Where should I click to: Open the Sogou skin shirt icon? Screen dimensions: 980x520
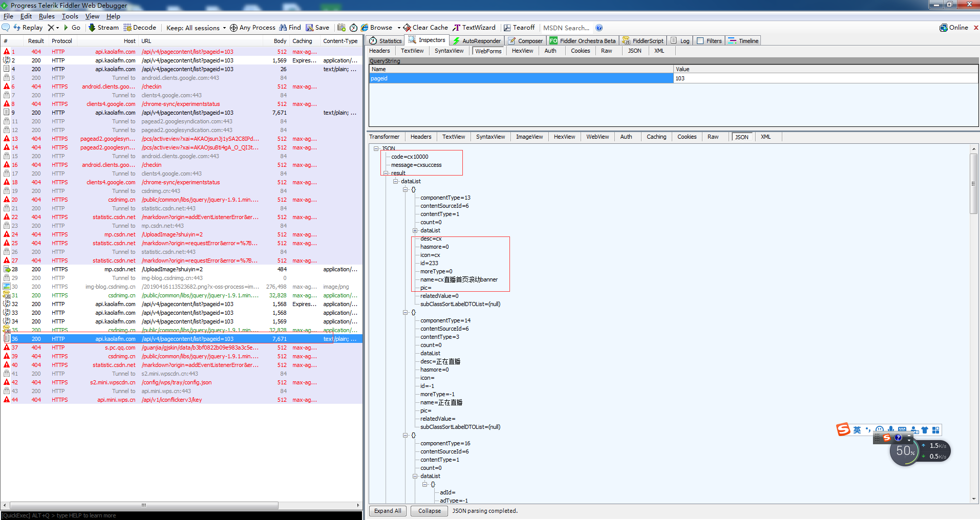[925, 430]
